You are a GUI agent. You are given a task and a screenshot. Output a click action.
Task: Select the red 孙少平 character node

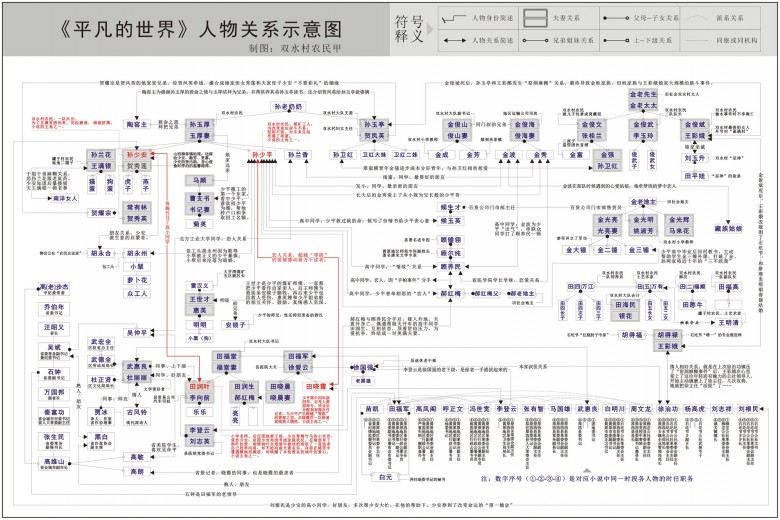point(262,155)
